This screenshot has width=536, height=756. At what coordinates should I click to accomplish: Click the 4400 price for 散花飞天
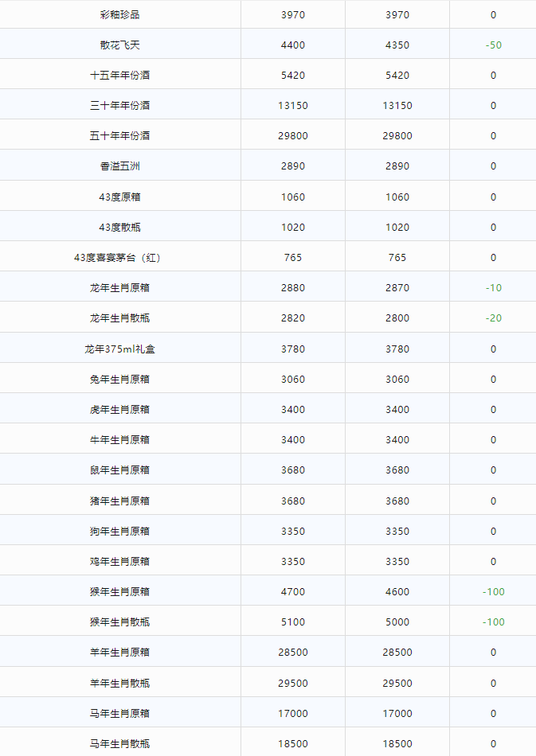293,45
